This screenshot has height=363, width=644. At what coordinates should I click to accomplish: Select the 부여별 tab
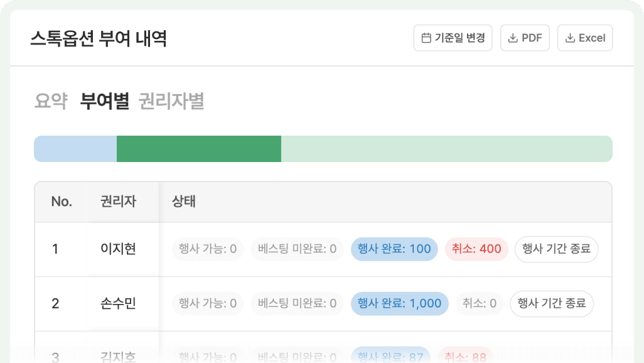coord(104,101)
